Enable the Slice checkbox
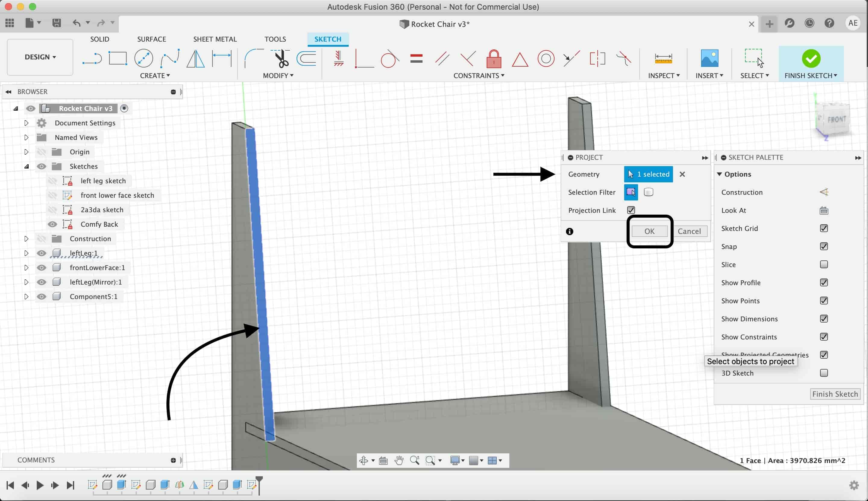 pyautogui.click(x=824, y=264)
